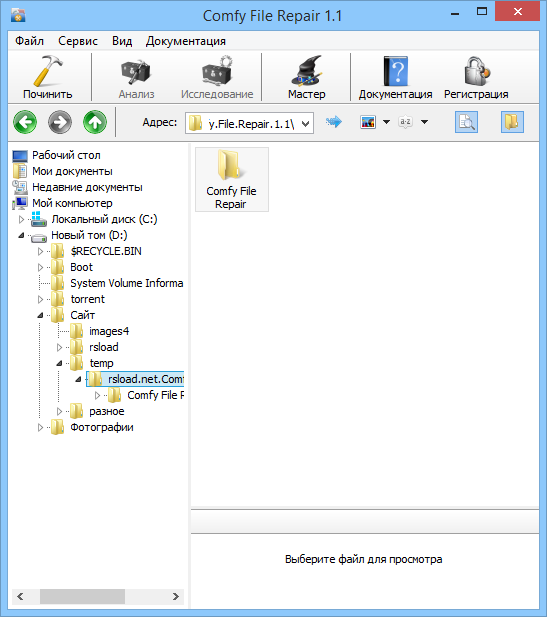The height and width of the screenshot is (617, 547).
Task: Select System Volume Informa folder
Action: (126, 283)
